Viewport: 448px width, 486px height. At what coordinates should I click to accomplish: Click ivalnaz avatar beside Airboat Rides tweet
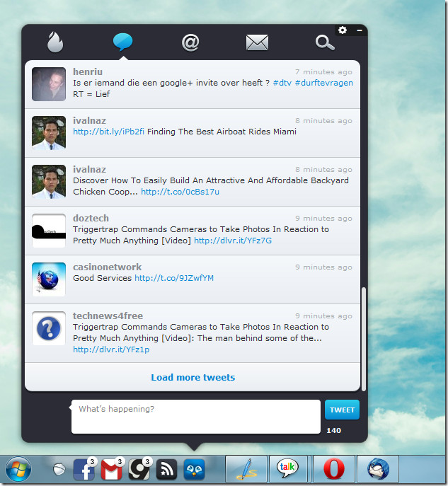point(49,133)
